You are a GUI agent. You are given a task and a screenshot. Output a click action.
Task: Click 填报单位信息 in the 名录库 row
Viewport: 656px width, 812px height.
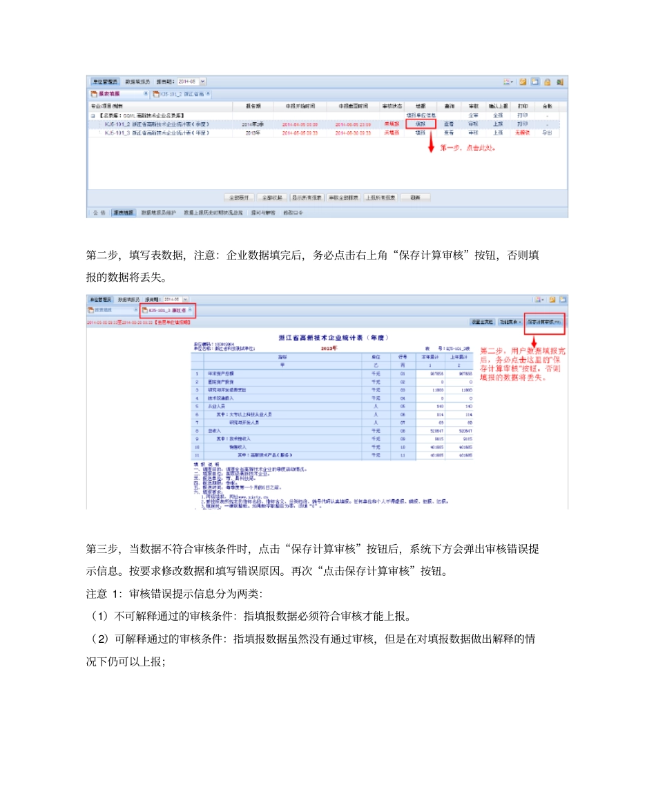point(421,115)
